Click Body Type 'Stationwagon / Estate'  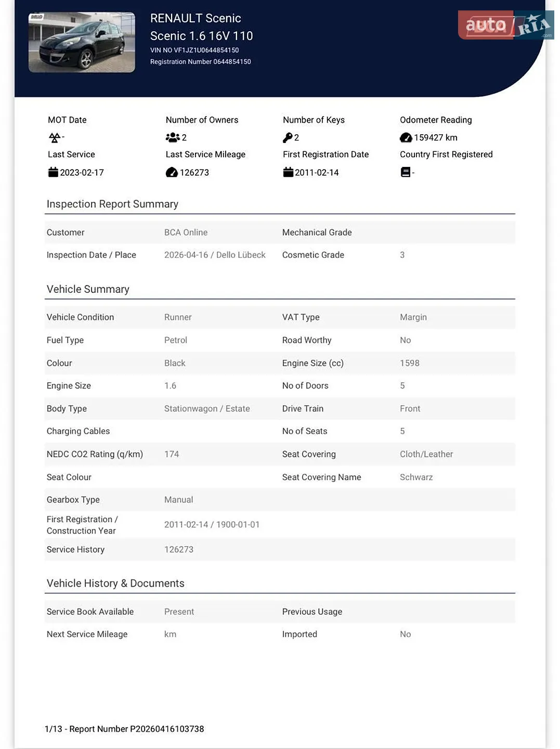click(x=207, y=409)
